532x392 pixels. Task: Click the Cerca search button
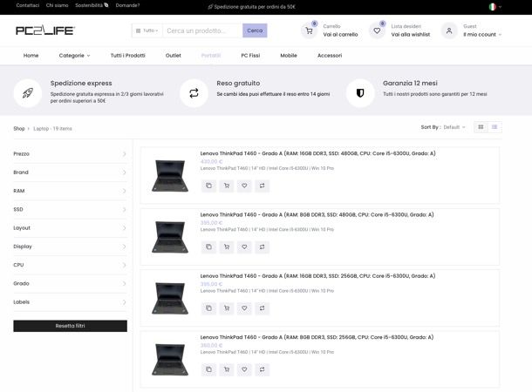point(255,30)
